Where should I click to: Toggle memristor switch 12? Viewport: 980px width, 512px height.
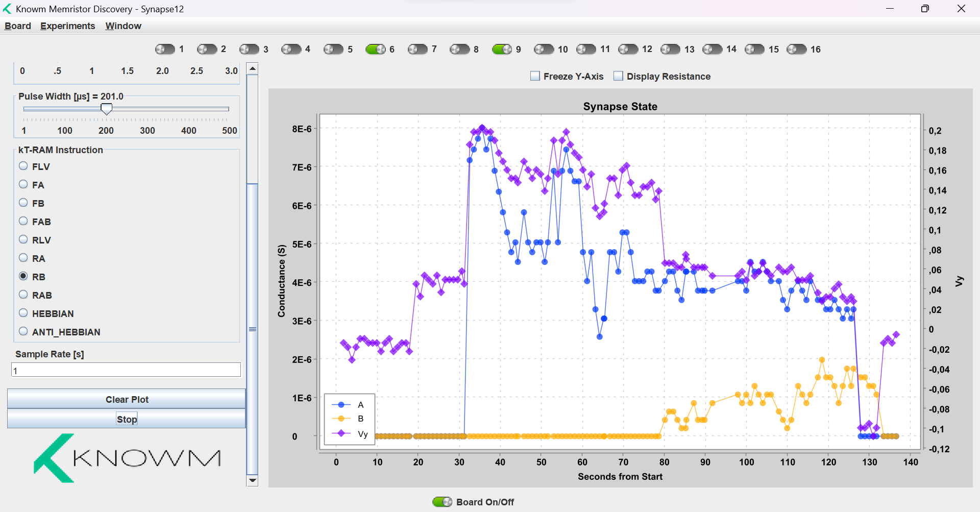628,49
